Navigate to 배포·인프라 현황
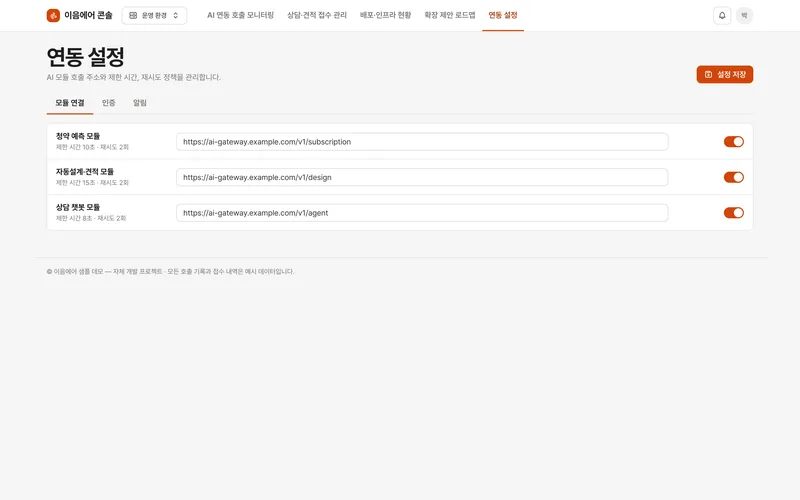The height and width of the screenshot is (500, 800). pos(386,15)
